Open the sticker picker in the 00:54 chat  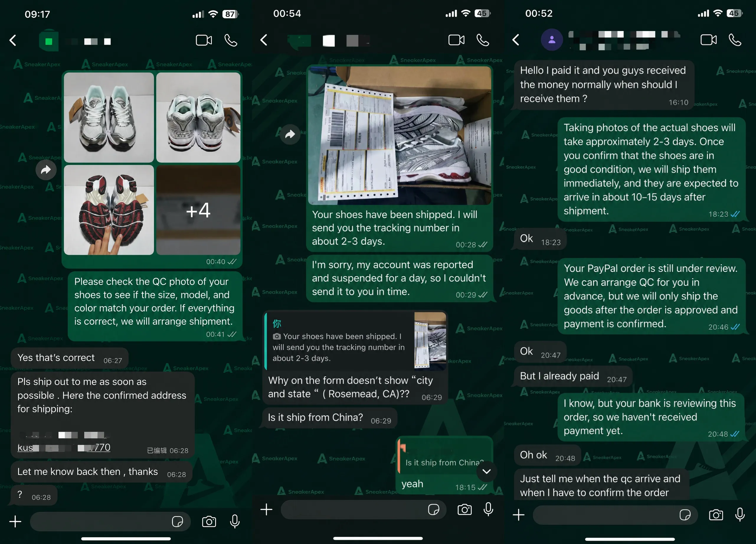coord(434,510)
